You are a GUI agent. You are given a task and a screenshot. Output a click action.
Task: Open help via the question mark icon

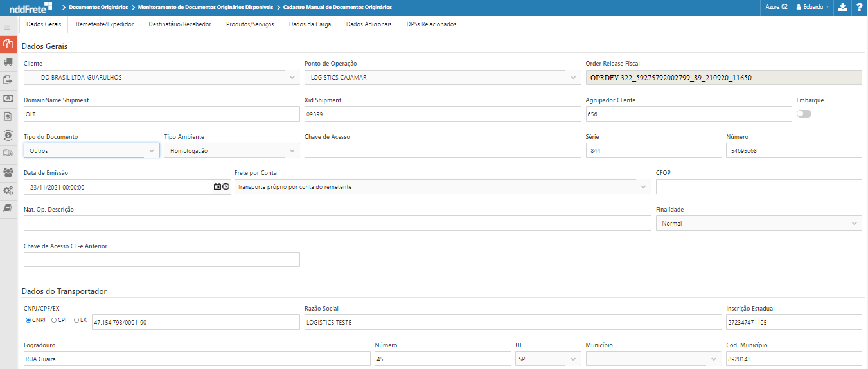[860, 7]
